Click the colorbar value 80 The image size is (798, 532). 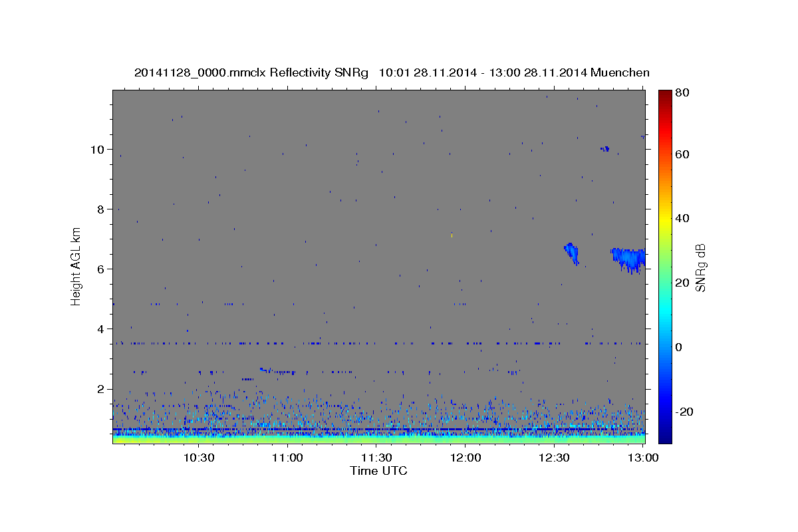click(682, 93)
